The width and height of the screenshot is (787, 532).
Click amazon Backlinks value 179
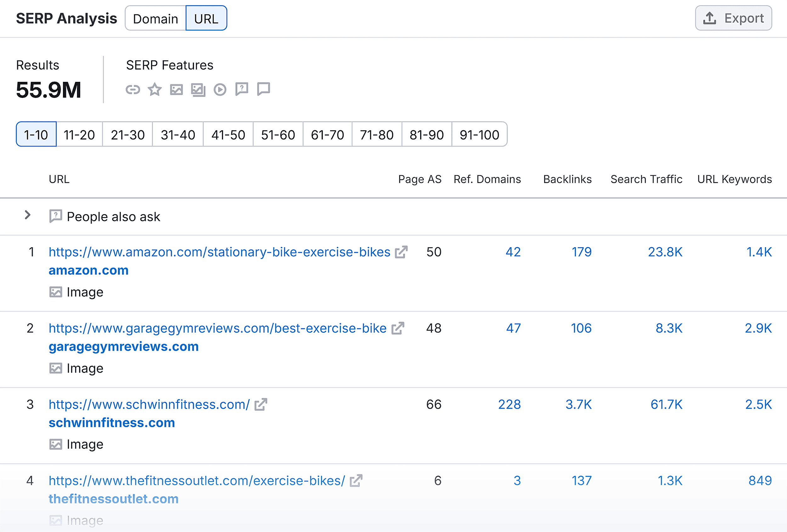pyautogui.click(x=581, y=252)
